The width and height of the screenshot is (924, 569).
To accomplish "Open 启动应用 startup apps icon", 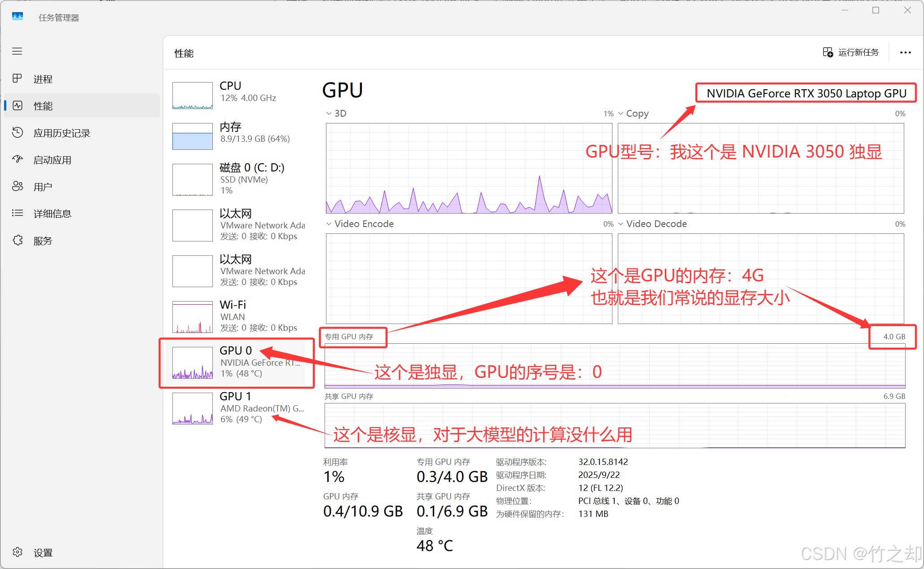I will point(17,159).
